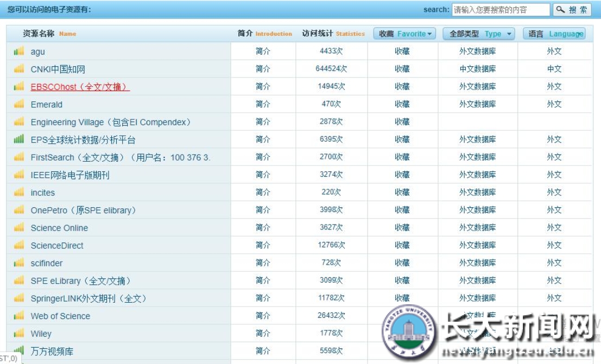This screenshot has width=601, height=364.
Task: Open the Science Online link
Action: [x=59, y=228]
